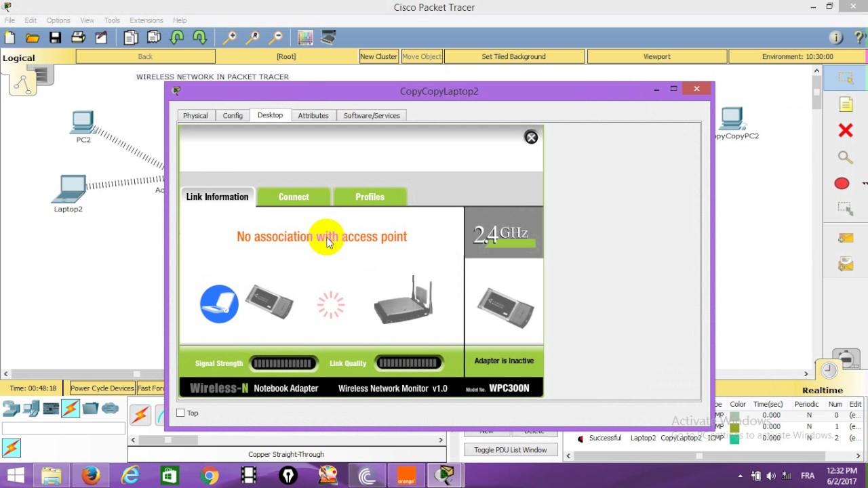The image size is (868, 488).
Task: Open the Help question mark icon
Action: [x=859, y=38]
